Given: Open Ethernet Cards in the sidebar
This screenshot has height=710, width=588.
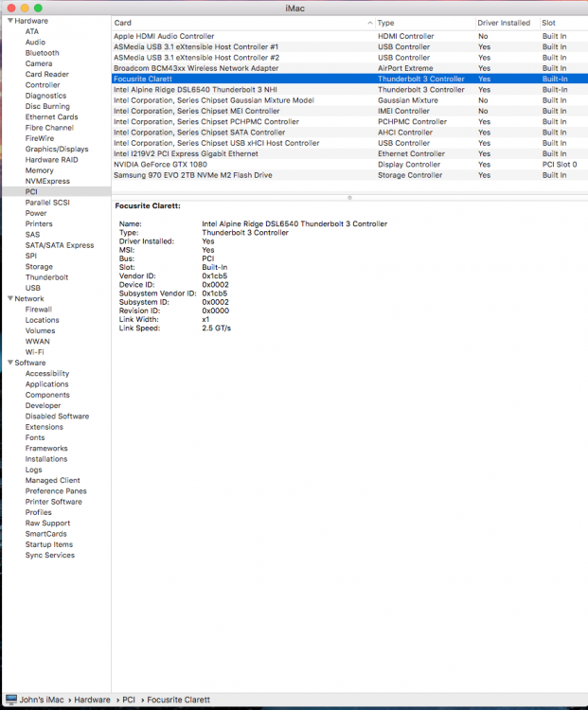Looking at the screenshot, I should tap(51, 116).
